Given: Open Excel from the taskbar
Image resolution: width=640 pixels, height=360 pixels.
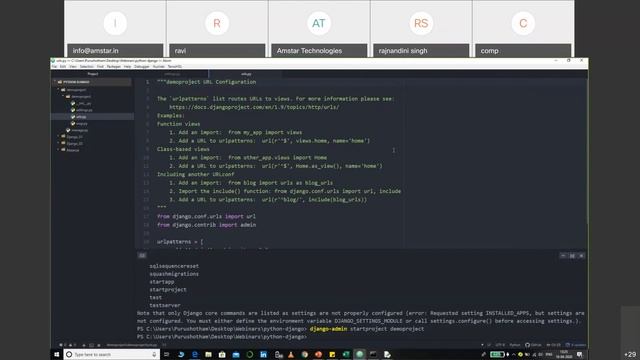Looking at the screenshot, I should (x=346, y=355).
